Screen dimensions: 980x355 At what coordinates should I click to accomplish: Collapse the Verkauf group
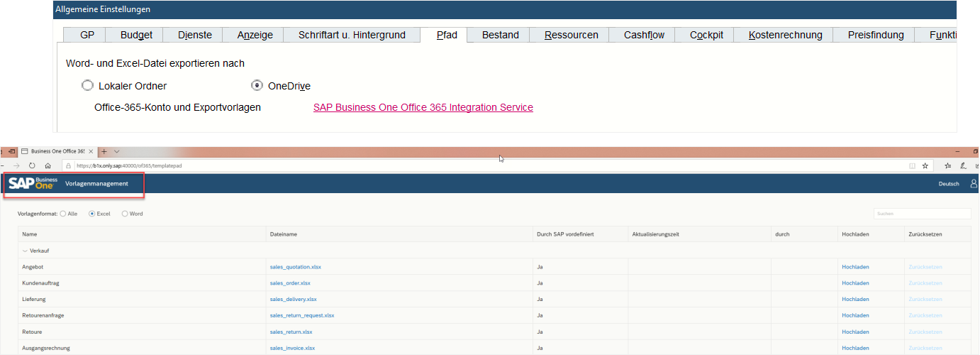[x=25, y=251]
